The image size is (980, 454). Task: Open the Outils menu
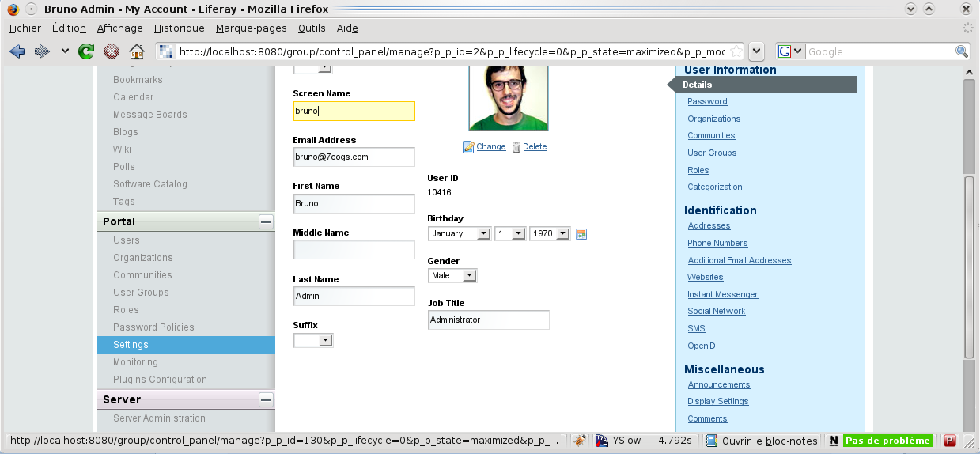click(312, 28)
